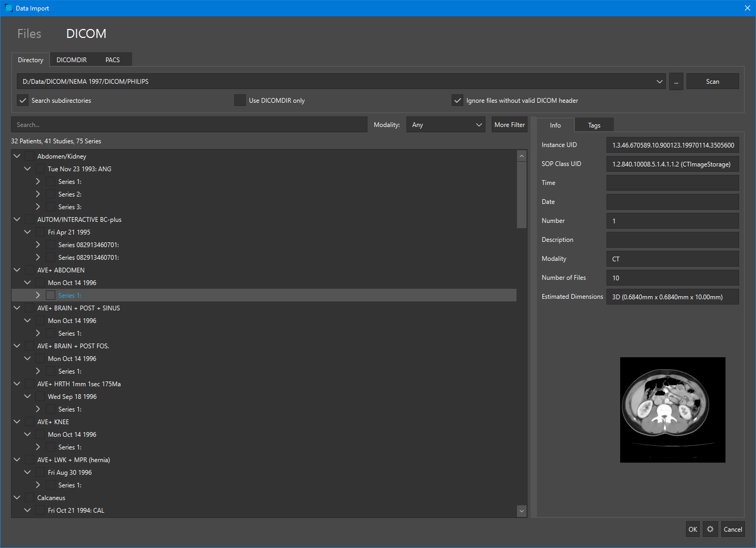Expand Series 1 under Fri Aug 30 1996
Viewport: 756px width, 548px height.
pyautogui.click(x=38, y=485)
